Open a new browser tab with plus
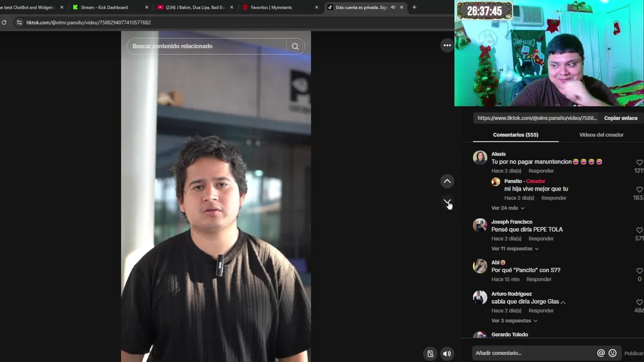Image resolution: width=644 pixels, height=362 pixels. [414, 8]
